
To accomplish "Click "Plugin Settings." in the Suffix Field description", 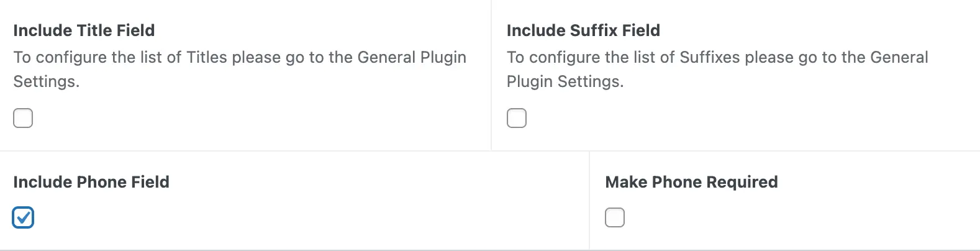I will (565, 81).
